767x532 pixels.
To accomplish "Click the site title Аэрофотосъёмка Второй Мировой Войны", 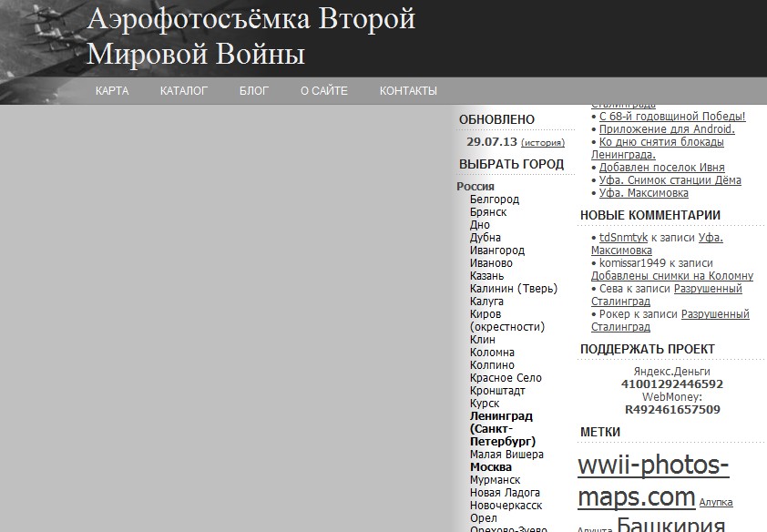I will point(251,36).
